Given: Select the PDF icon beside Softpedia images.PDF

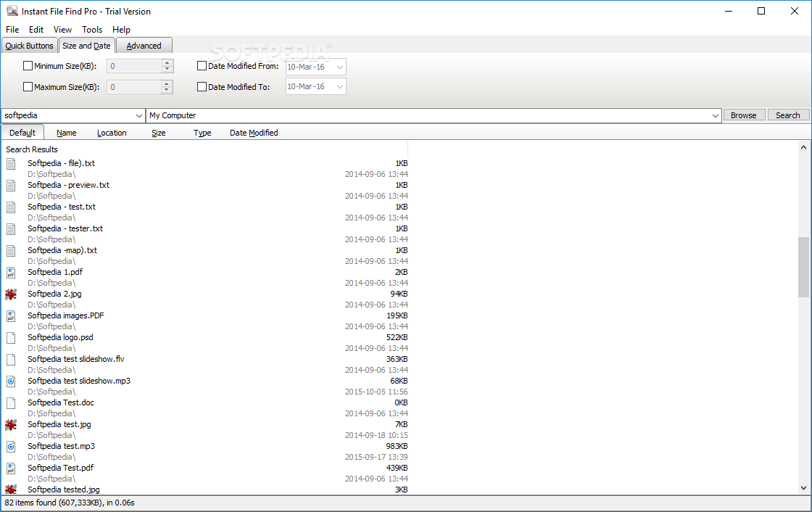Looking at the screenshot, I should [x=11, y=316].
